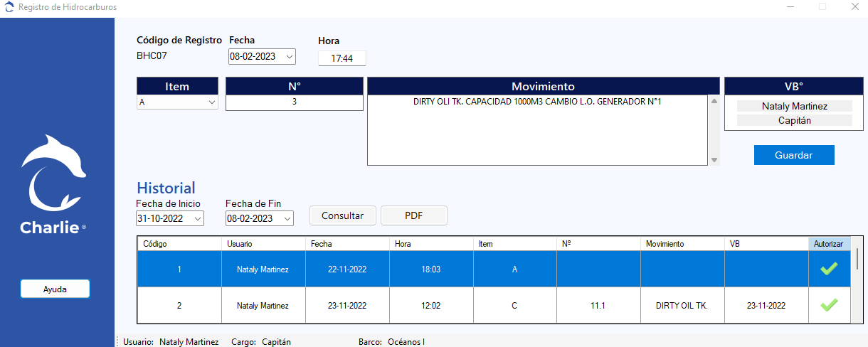Click the N° number input field
The width and height of the screenshot is (868, 347).
tap(294, 102)
